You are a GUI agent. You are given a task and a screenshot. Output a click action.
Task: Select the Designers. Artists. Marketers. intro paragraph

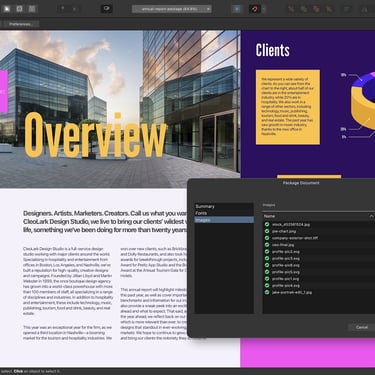pyautogui.click(x=105, y=221)
